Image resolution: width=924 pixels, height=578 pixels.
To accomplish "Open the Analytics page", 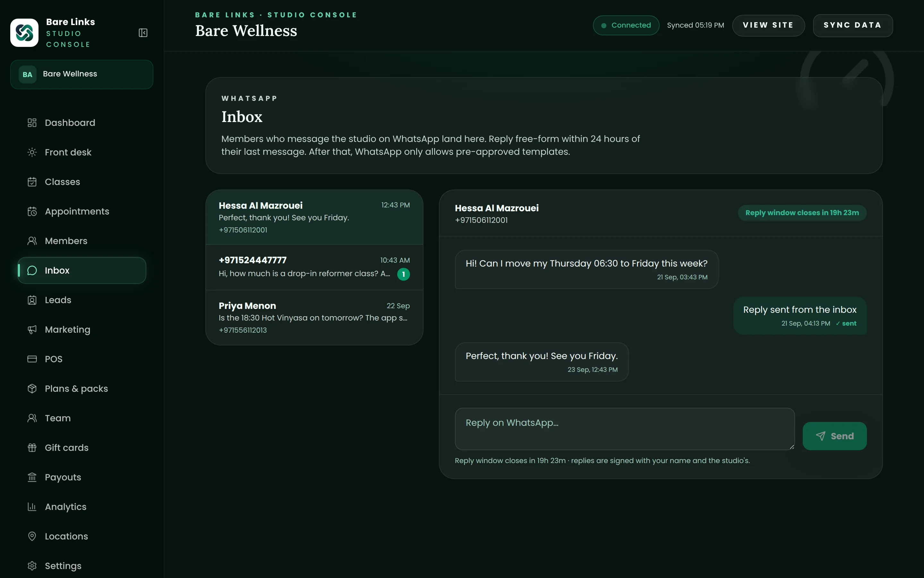I will point(82,507).
